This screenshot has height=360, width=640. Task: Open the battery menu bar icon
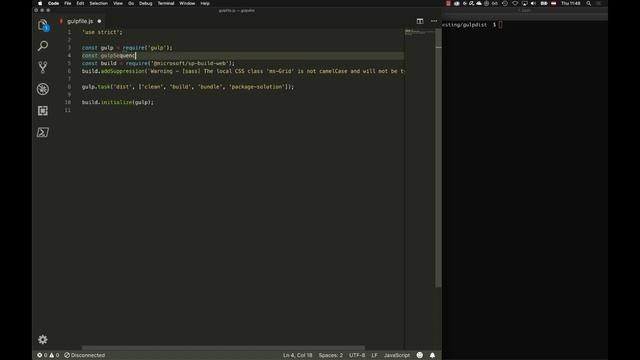coord(544,3)
